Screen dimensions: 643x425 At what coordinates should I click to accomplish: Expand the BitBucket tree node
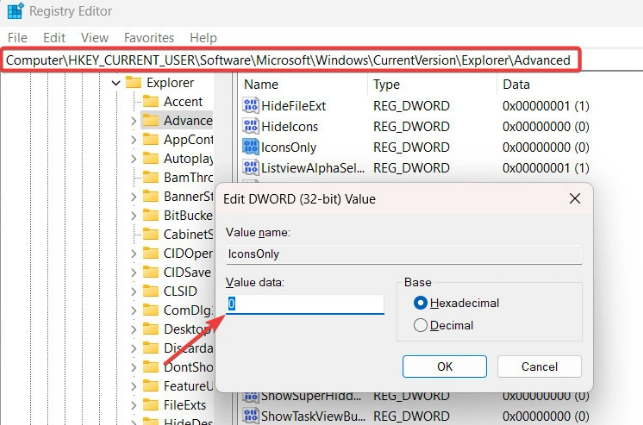[x=134, y=215]
